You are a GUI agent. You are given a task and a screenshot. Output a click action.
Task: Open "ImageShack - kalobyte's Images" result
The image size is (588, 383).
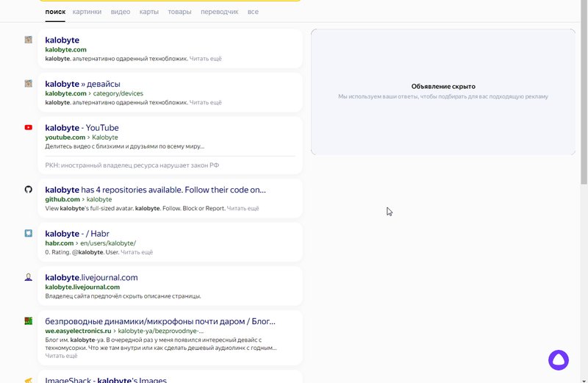(x=106, y=379)
